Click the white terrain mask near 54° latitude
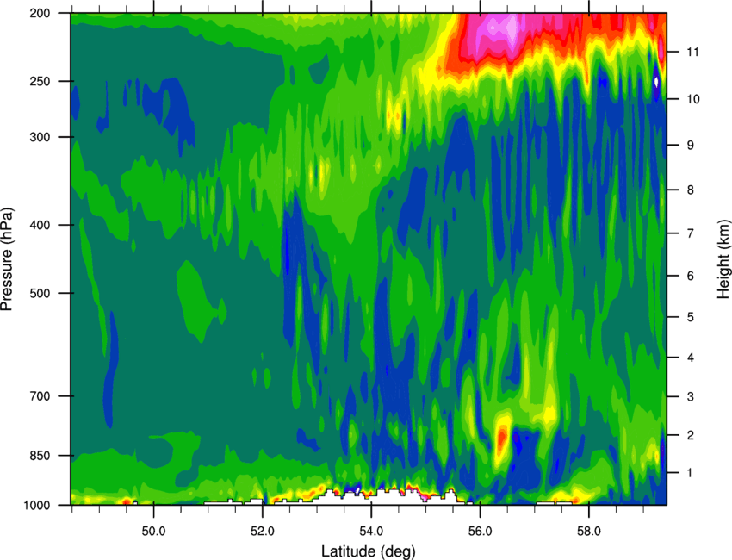This screenshot has width=732, height=560. tap(388, 497)
